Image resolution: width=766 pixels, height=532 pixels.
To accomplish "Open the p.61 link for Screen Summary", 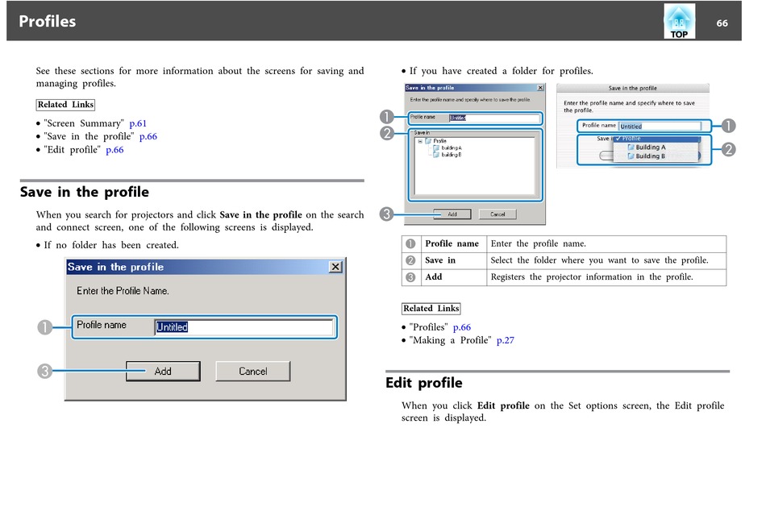I will pyautogui.click(x=138, y=123).
